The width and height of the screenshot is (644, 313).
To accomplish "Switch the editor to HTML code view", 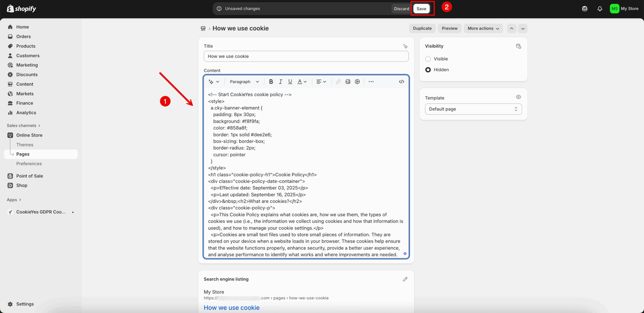I will pos(401,81).
